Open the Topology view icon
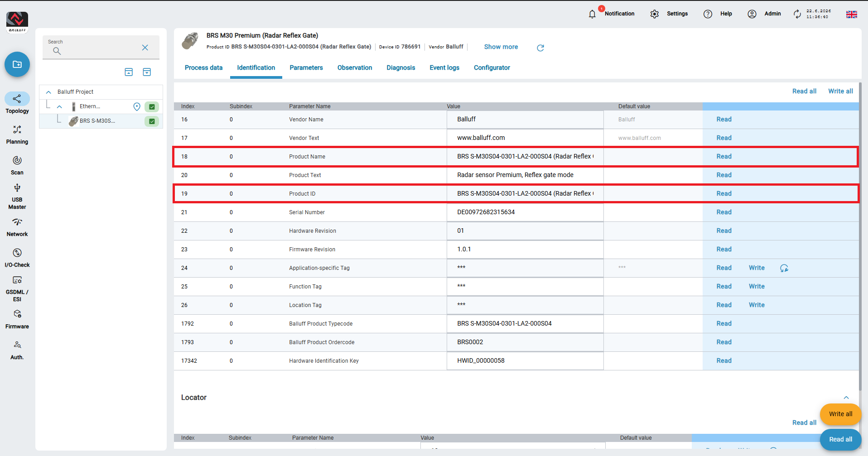The image size is (868, 456). (x=17, y=99)
